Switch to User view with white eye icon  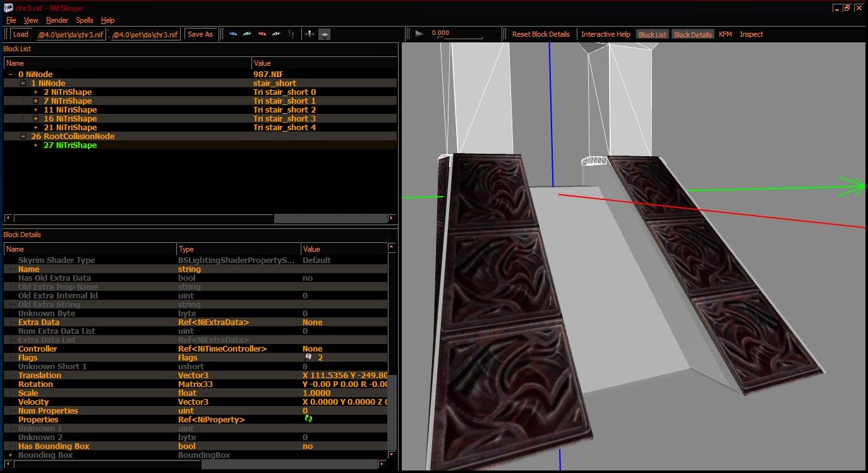[276, 34]
